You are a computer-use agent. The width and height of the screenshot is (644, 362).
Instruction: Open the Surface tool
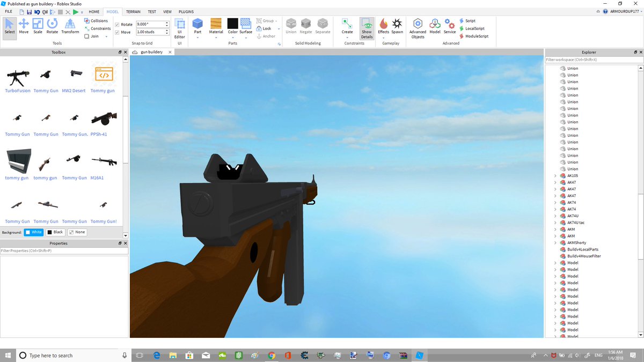tap(246, 26)
